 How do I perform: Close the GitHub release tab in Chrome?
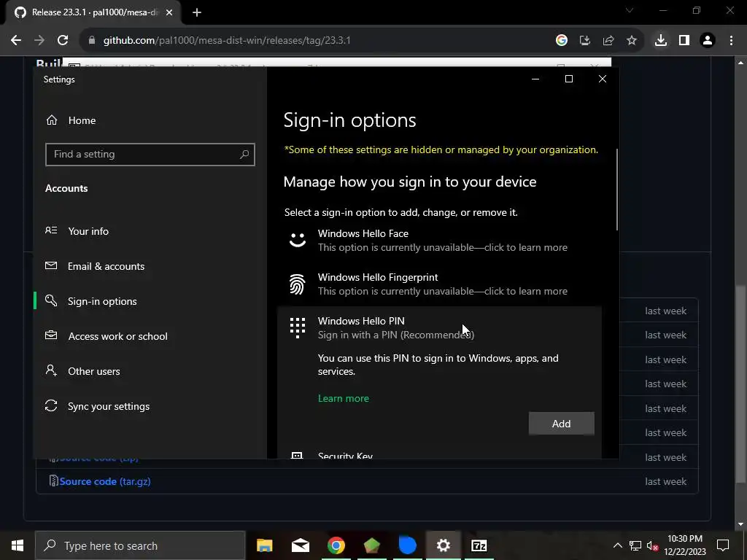pos(169,12)
